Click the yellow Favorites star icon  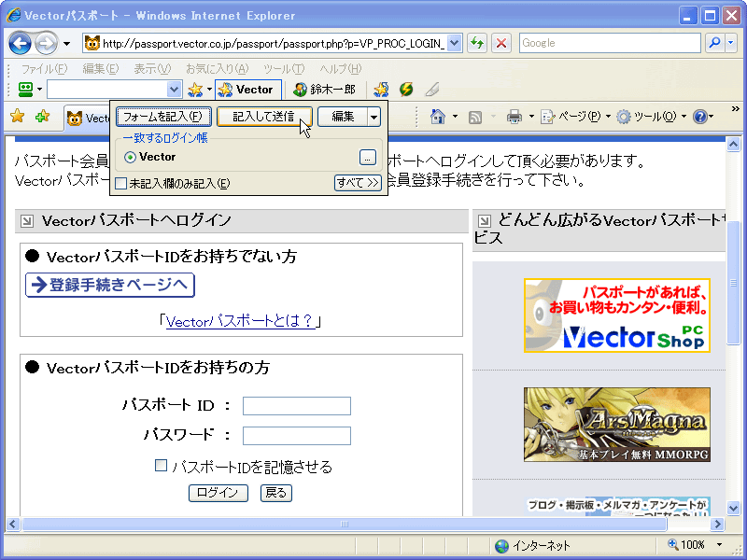(18, 116)
